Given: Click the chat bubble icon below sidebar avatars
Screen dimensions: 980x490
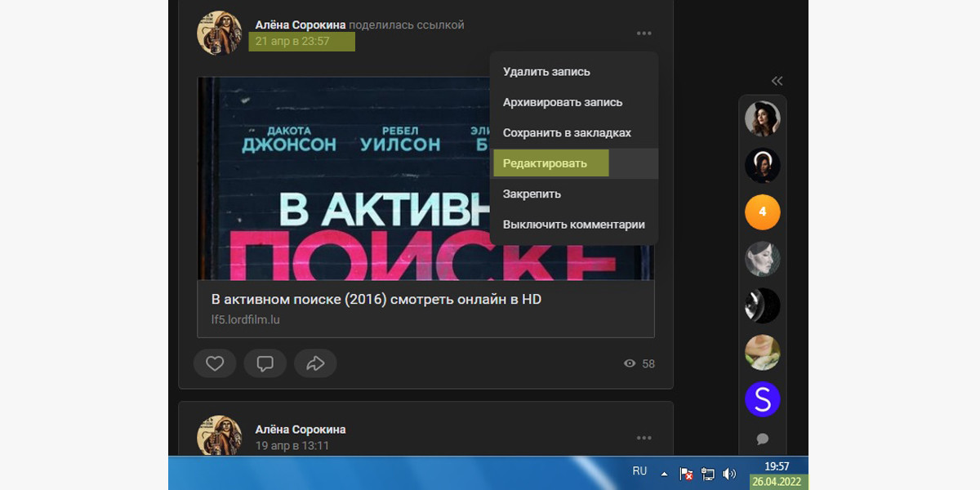Looking at the screenshot, I should pyautogui.click(x=763, y=439).
